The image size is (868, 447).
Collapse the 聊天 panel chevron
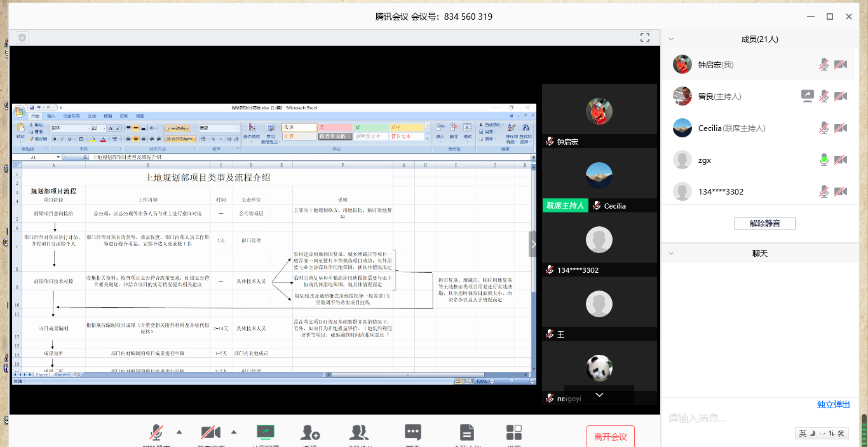pos(670,253)
